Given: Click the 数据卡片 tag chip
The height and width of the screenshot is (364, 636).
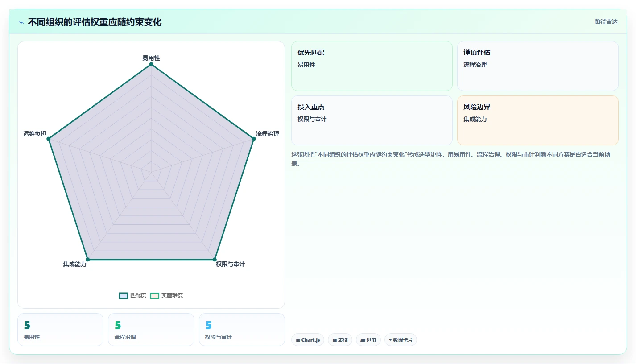Looking at the screenshot, I should 401,340.
